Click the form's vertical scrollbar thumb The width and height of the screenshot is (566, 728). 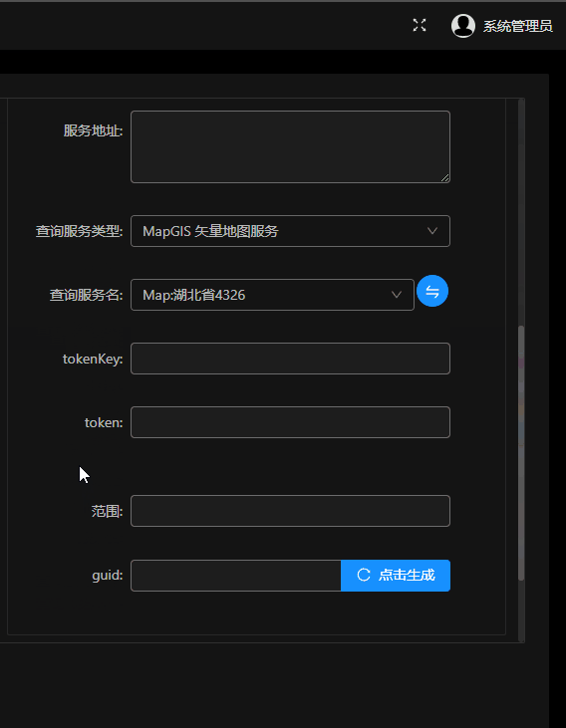pyautogui.click(x=521, y=453)
